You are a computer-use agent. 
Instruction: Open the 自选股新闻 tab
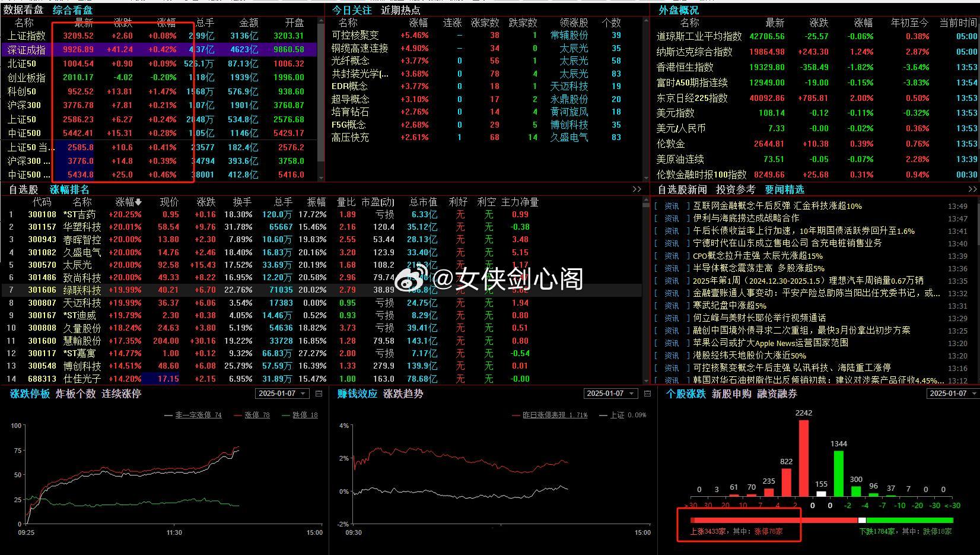682,189
